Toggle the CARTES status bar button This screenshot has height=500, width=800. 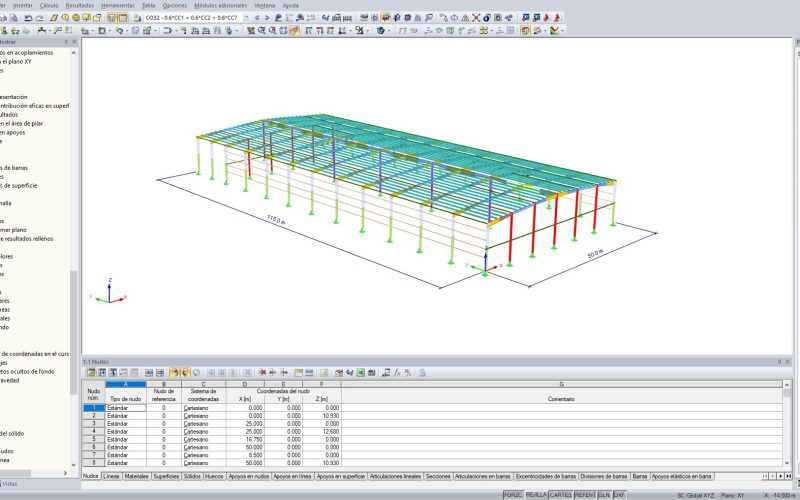tap(560, 495)
